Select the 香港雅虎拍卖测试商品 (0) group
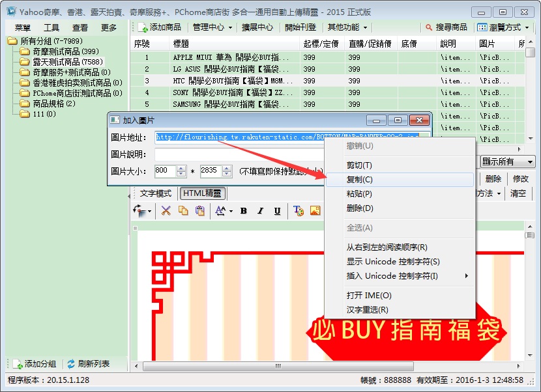Viewport: 541px width, 392px height. point(78,83)
